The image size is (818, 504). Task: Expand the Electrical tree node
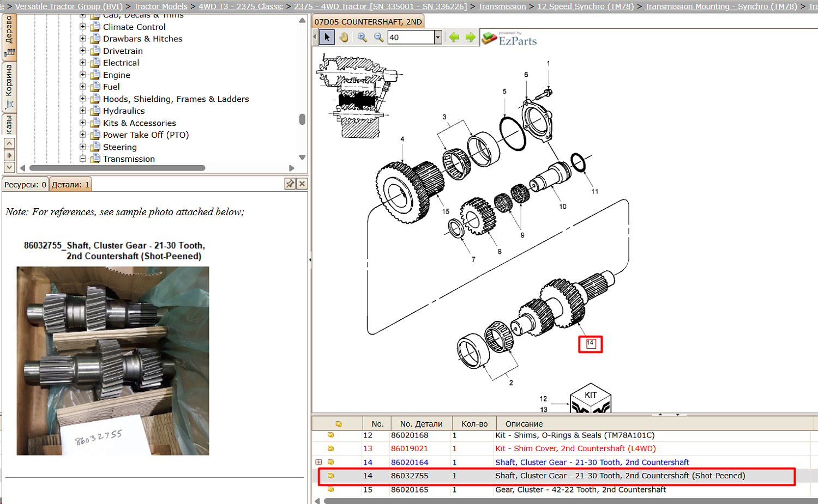click(x=83, y=63)
